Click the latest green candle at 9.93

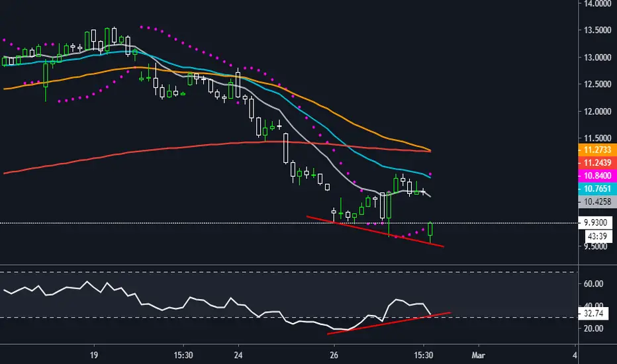(x=430, y=229)
